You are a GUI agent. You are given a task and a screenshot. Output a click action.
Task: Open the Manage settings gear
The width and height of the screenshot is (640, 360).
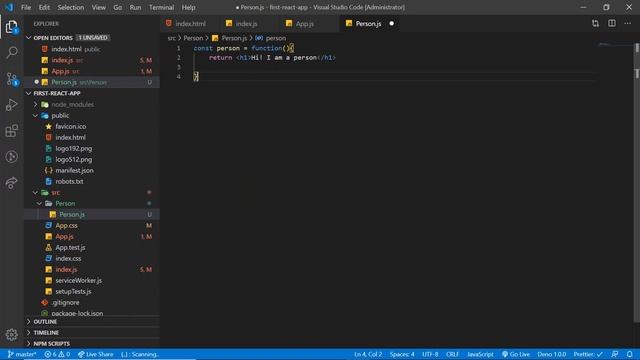point(11,335)
